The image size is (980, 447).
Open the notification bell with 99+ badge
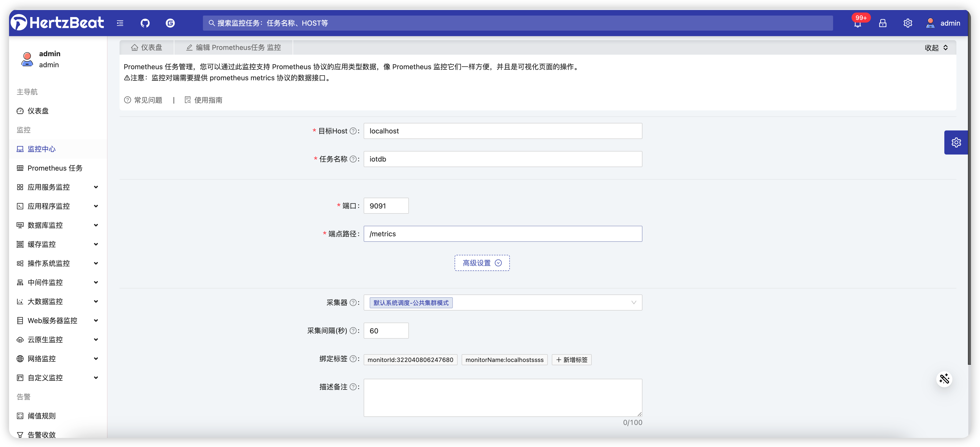(x=857, y=24)
